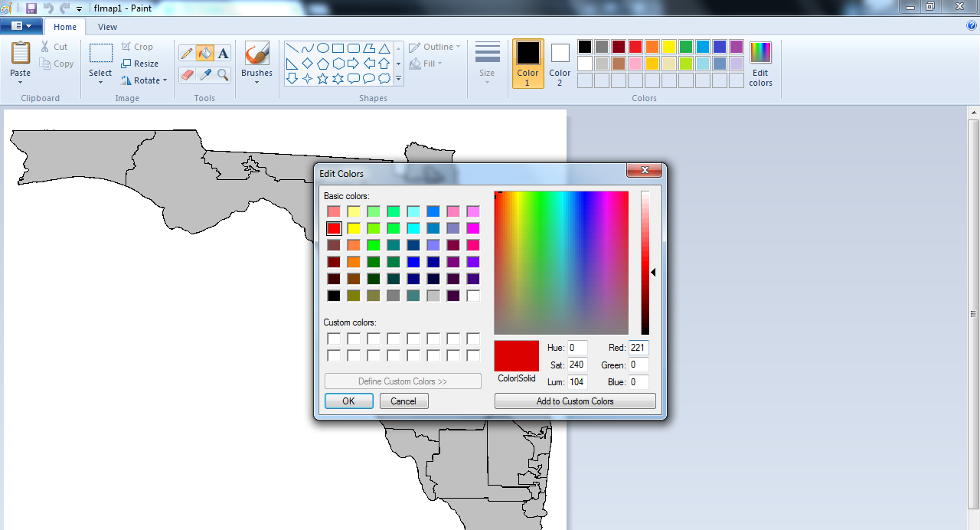Select the Pencil tool
Viewport: 980px width, 530px height.
point(186,54)
